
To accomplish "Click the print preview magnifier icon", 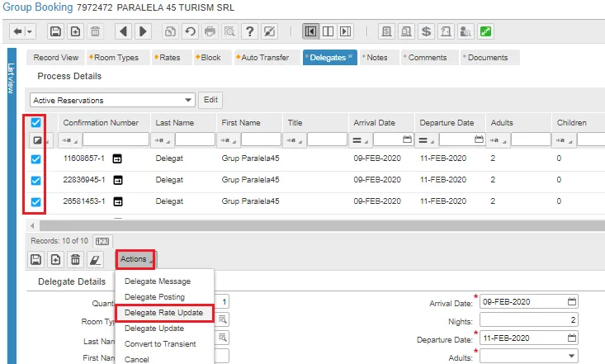I will [229, 31].
